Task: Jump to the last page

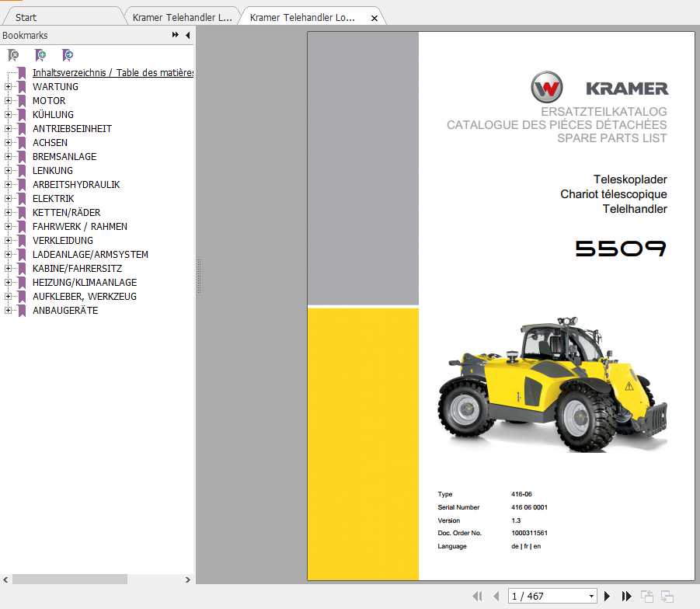Action: (626, 596)
